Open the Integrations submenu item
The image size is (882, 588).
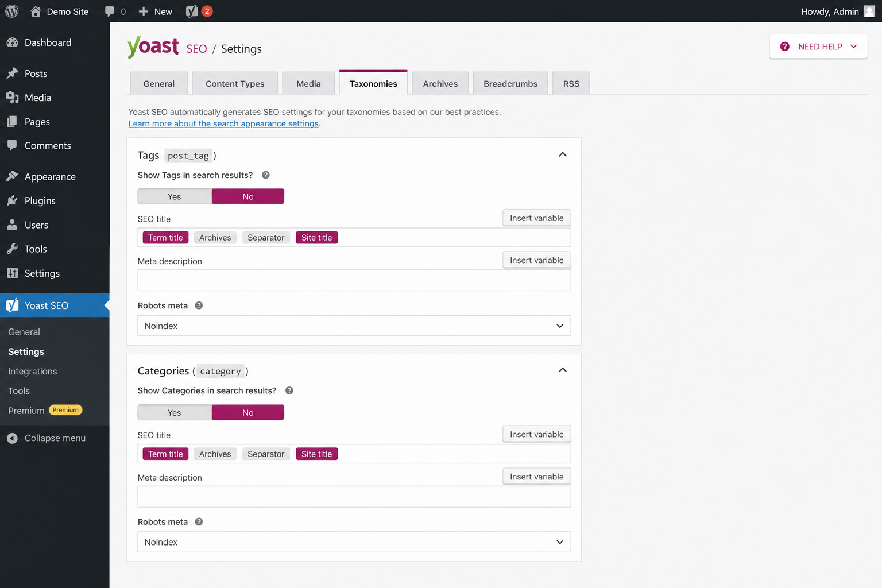pos(33,371)
